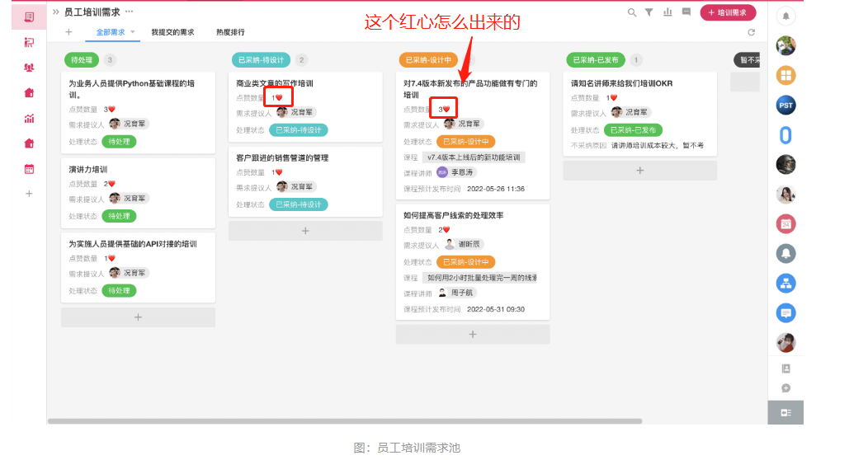868x460 pixels.
Task: Click the 已采纳-设计中 column header tag
Action: 428,59
